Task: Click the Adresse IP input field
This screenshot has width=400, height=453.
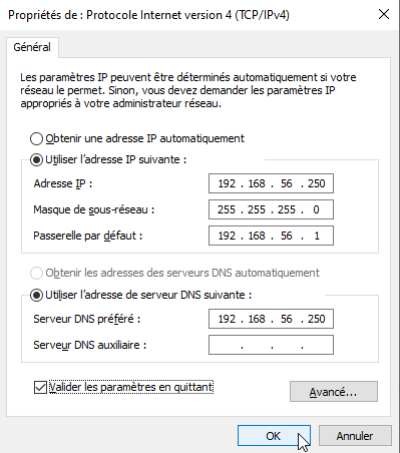Action: tap(271, 183)
